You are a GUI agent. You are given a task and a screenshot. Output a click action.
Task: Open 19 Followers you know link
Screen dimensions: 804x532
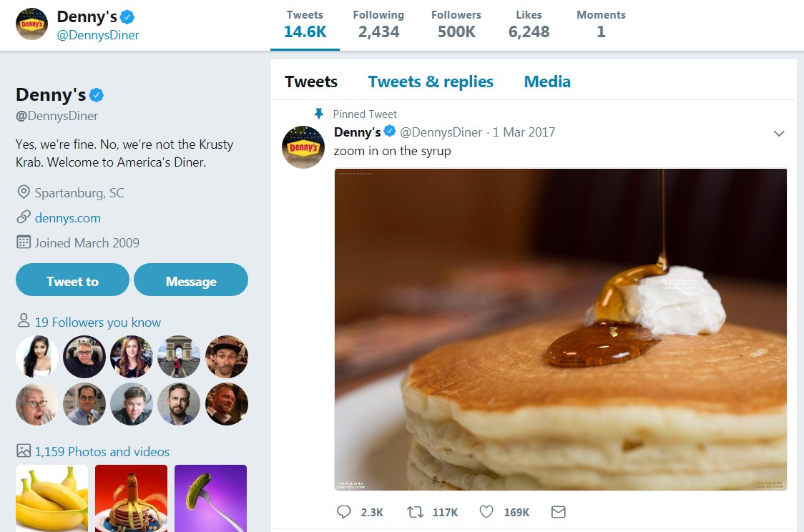97,322
